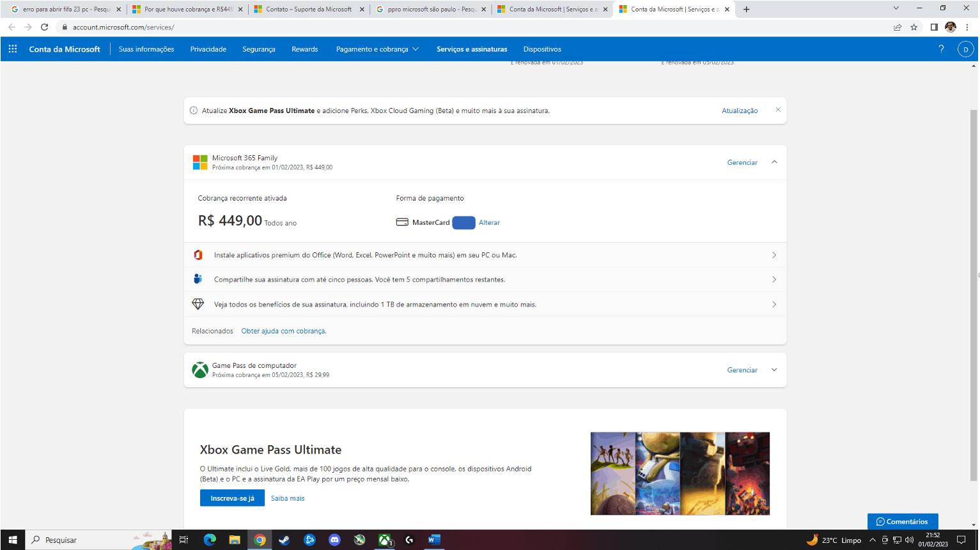Open the help question mark icon
The width and height of the screenshot is (980, 550).
pos(941,49)
